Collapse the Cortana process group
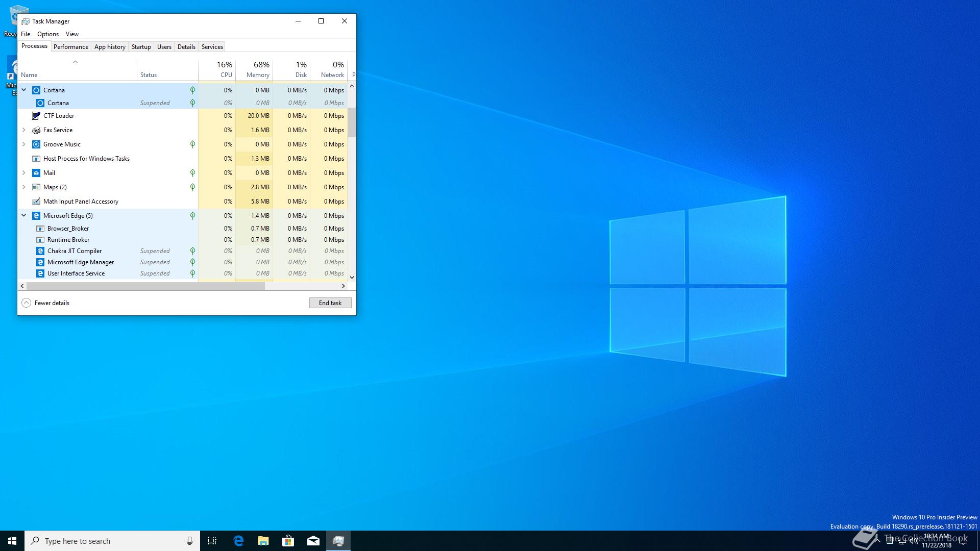 pyautogui.click(x=23, y=90)
